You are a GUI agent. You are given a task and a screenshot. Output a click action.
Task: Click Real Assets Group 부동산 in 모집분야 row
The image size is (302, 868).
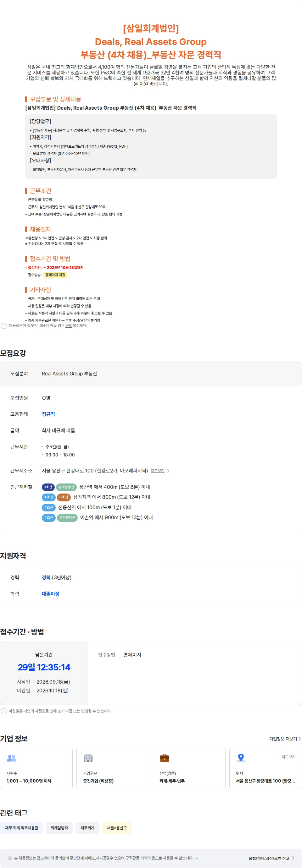tap(70, 374)
